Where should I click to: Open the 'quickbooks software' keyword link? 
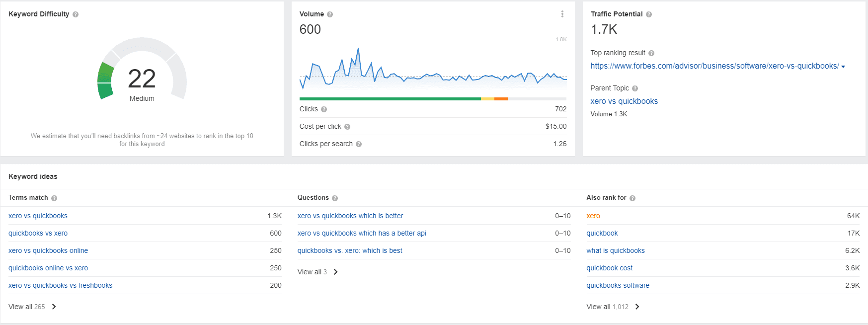(618, 285)
